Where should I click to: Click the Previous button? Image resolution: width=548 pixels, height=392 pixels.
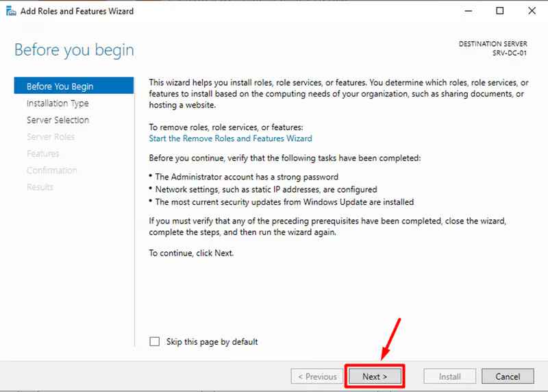click(316, 376)
